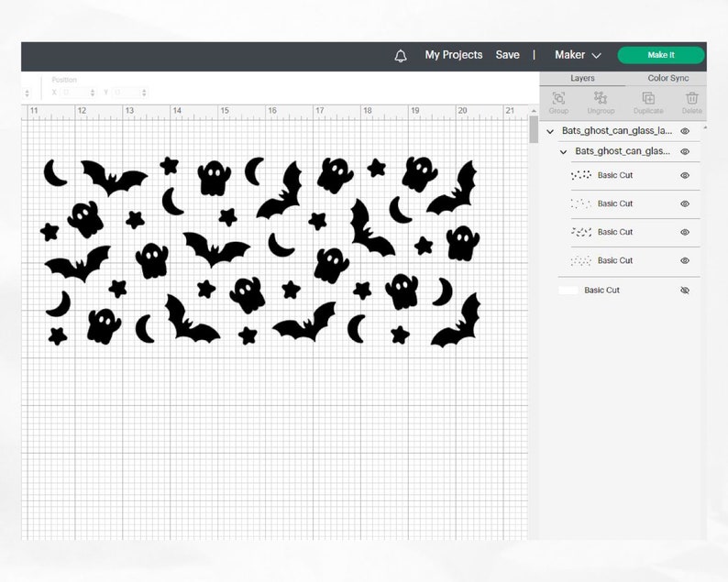Open My Projects

tap(454, 55)
